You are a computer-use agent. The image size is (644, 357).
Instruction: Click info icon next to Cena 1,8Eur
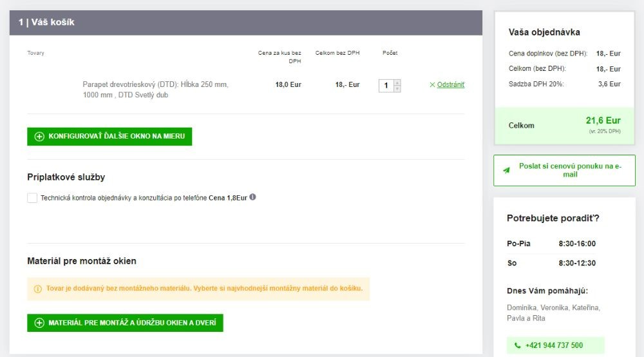(252, 197)
